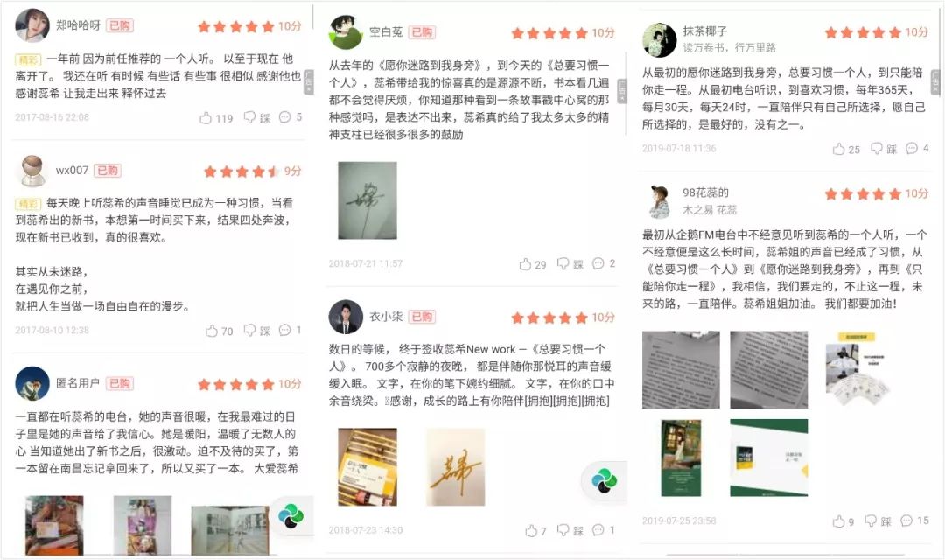Image resolution: width=945 pixels, height=560 pixels.
Task: Click the side tab handle beside 抹茶椰子's review
Action: point(935,82)
